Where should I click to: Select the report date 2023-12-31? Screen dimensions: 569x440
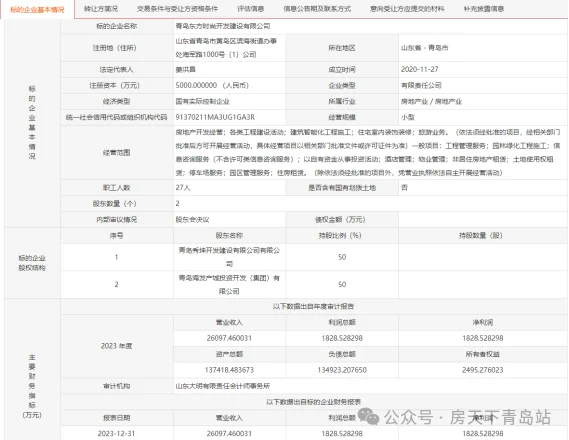point(116,433)
